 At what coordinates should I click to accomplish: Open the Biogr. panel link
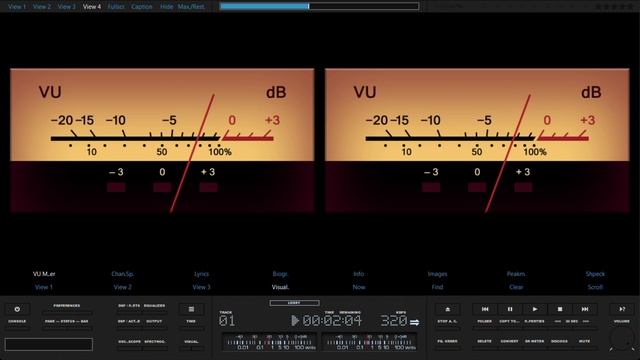(x=280, y=274)
